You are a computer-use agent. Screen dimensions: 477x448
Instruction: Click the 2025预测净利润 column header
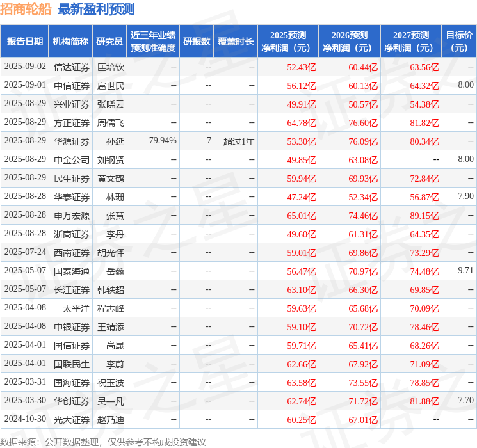tap(288, 42)
